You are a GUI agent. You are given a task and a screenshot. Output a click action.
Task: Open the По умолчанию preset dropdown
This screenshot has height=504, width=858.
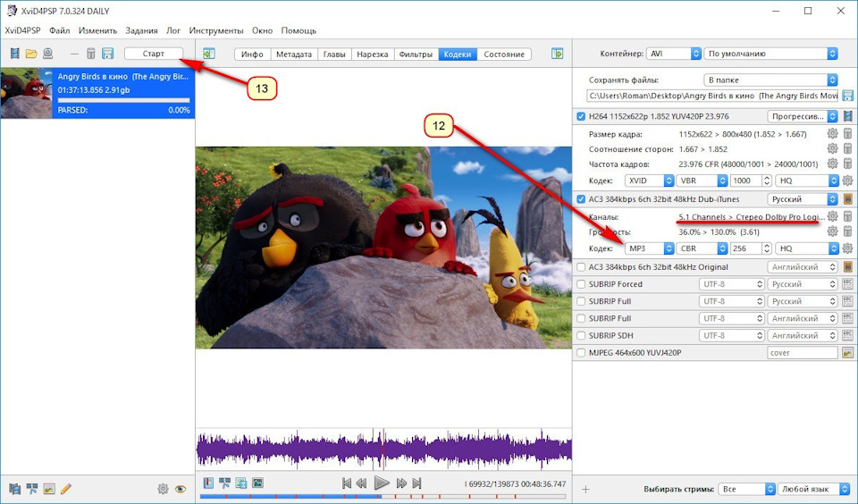coord(770,54)
